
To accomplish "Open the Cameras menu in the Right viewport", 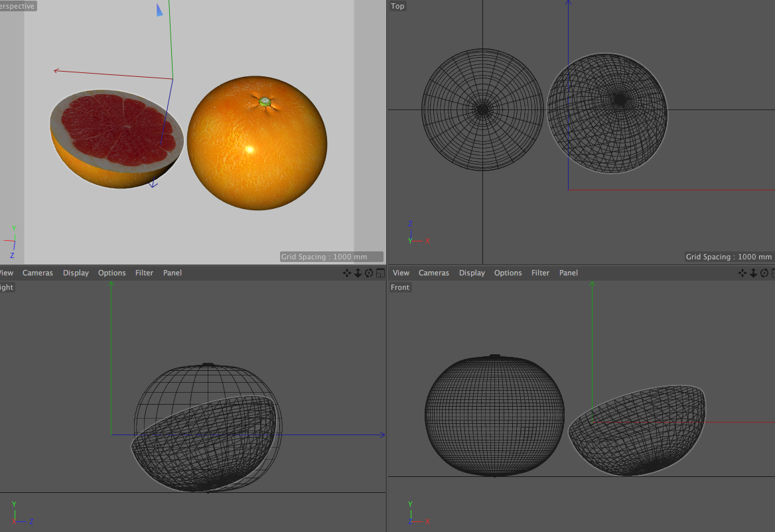I will pos(37,273).
